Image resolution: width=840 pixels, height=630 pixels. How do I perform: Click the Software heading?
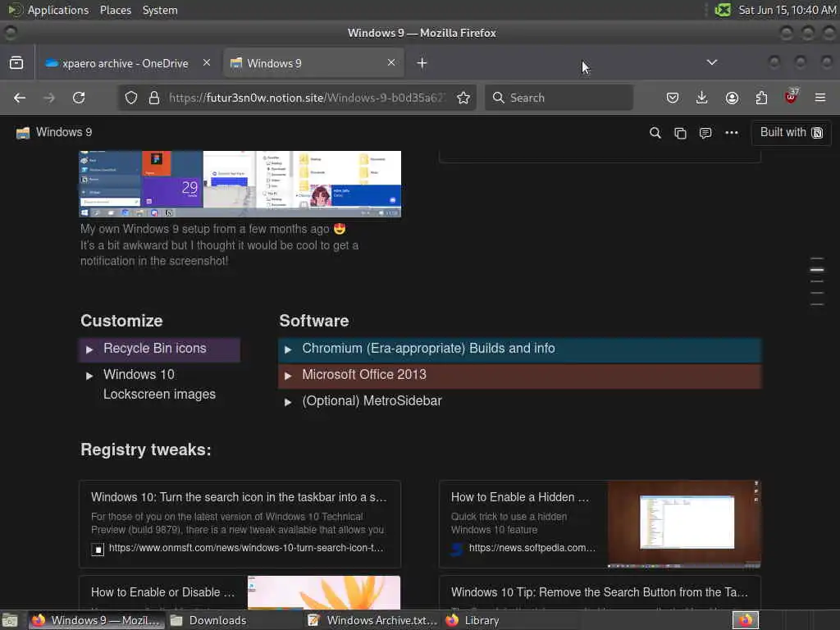[314, 321]
